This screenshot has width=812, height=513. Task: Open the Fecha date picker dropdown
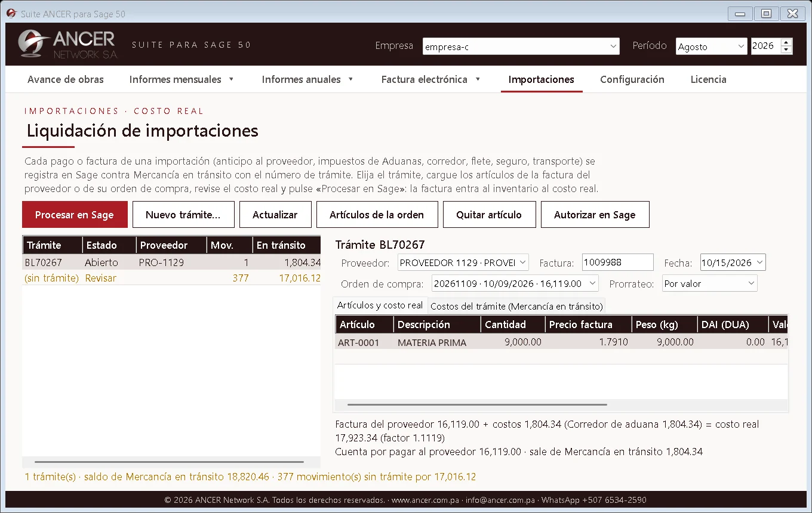tap(759, 262)
